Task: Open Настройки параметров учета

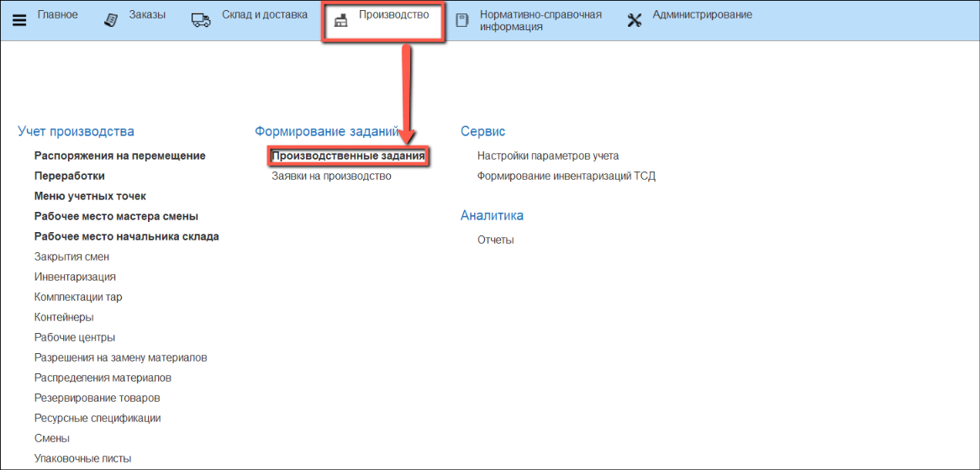Action: [x=548, y=156]
